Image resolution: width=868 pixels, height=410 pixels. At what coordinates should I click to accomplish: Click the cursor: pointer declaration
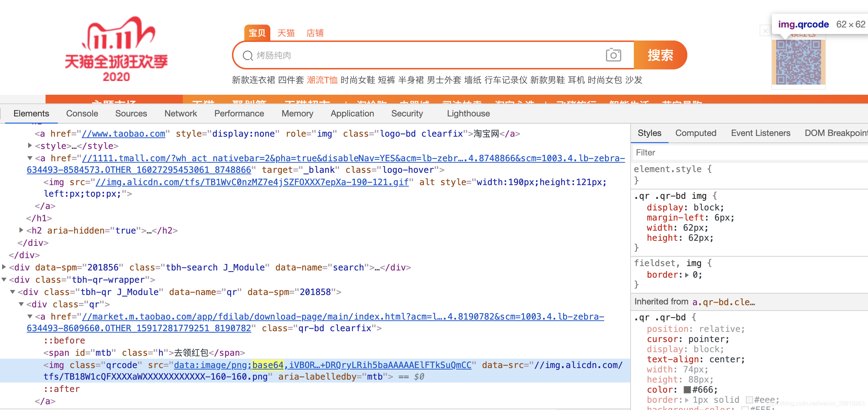click(x=688, y=339)
